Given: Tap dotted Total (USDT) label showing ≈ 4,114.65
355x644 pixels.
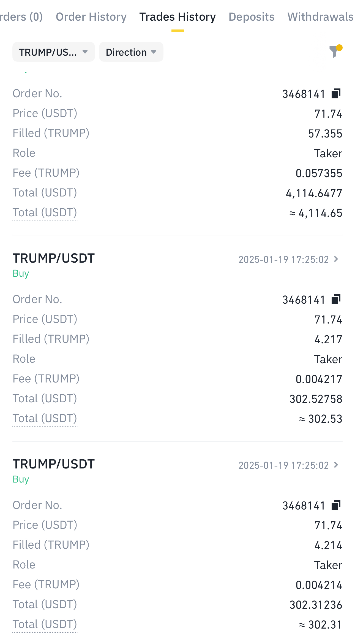Looking at the screenshot, I should [x=45, y=213].
